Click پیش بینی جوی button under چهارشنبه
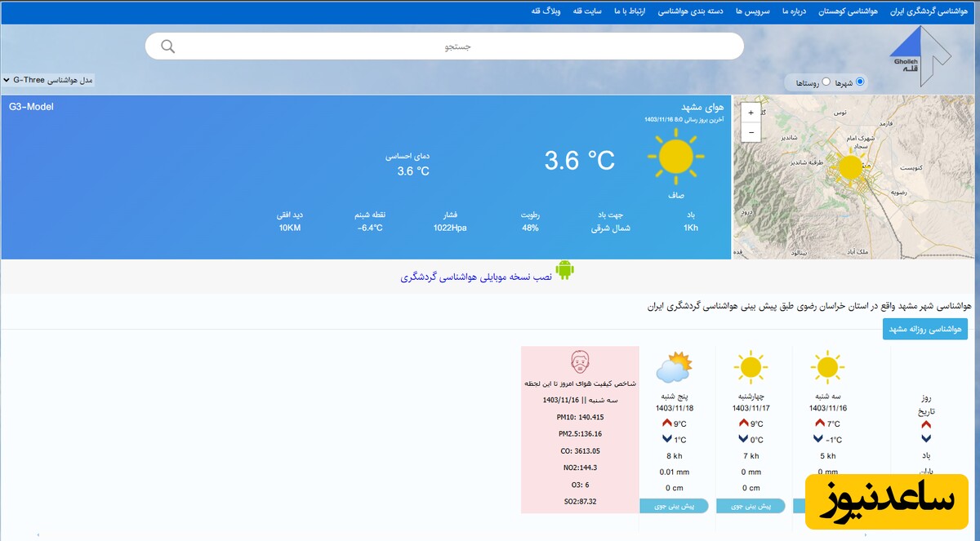Image resolution: width=980 pixels, height=541 pixels. coord(751,506)
